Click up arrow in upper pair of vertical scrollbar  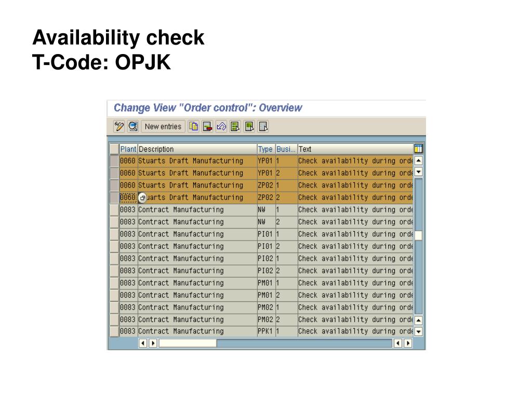[419, 161]
